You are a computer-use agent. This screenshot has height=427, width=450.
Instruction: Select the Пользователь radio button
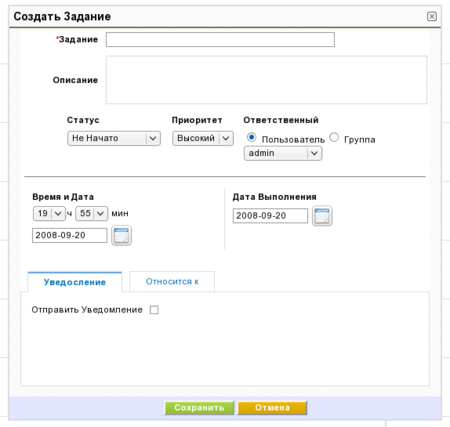click(x=251, y=137)
